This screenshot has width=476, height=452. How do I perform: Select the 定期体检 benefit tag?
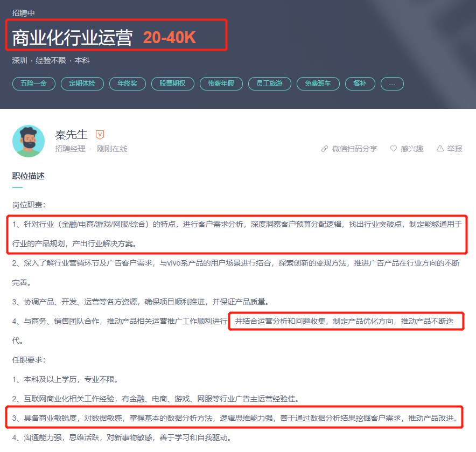coord(82,84)
